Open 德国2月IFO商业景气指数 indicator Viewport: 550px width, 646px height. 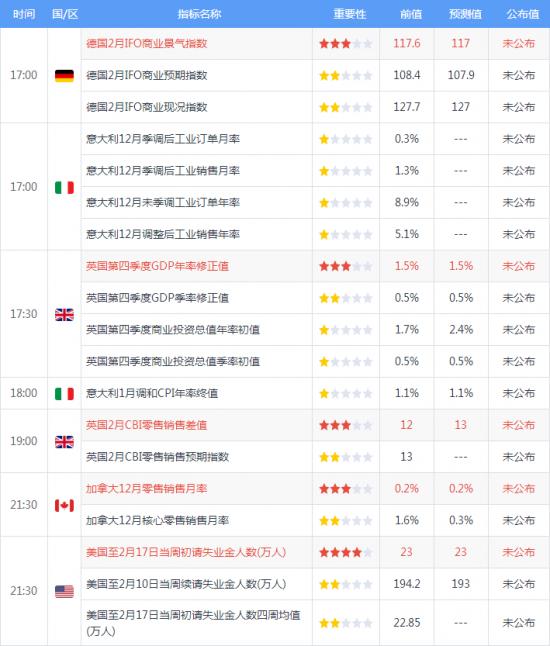point(146,44)
